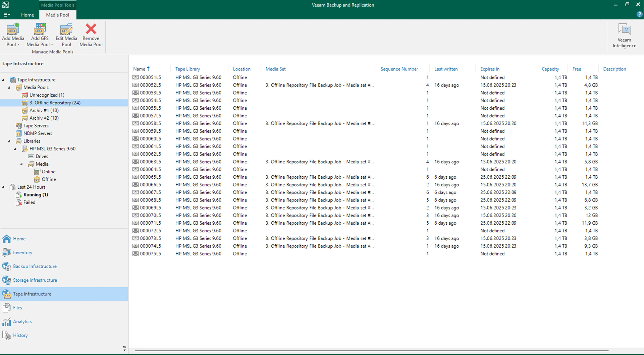Switch to the Home ribbon tab
644x355 pixels.
tap(28, 15)
